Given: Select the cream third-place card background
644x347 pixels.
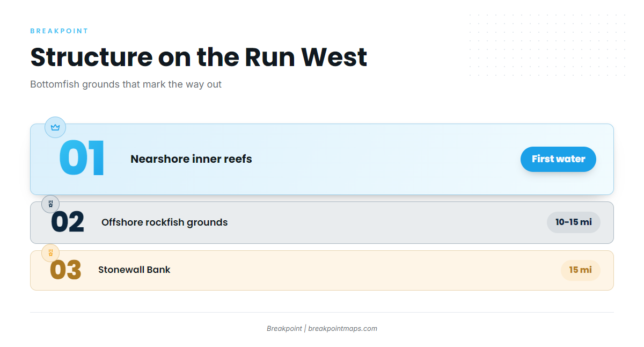Looking at the screenshot, I should coord(322,270).
